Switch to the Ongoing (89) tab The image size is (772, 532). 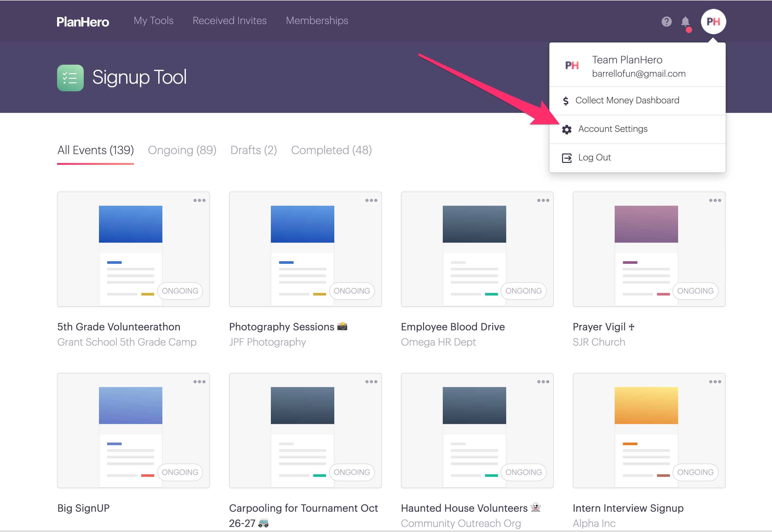[x=182, y=150]
